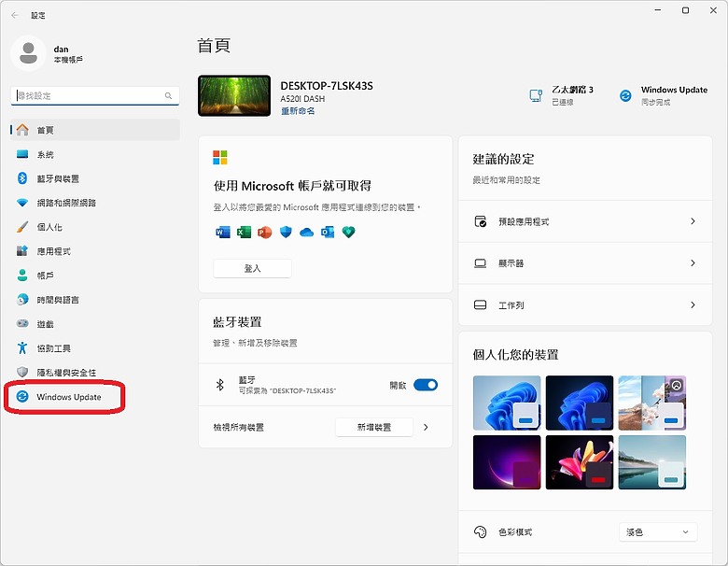The width and height of the screenshot is (728, 566).
Task: Click the DESKTOP-7LSK43S computer name
Action: point(327,86)
